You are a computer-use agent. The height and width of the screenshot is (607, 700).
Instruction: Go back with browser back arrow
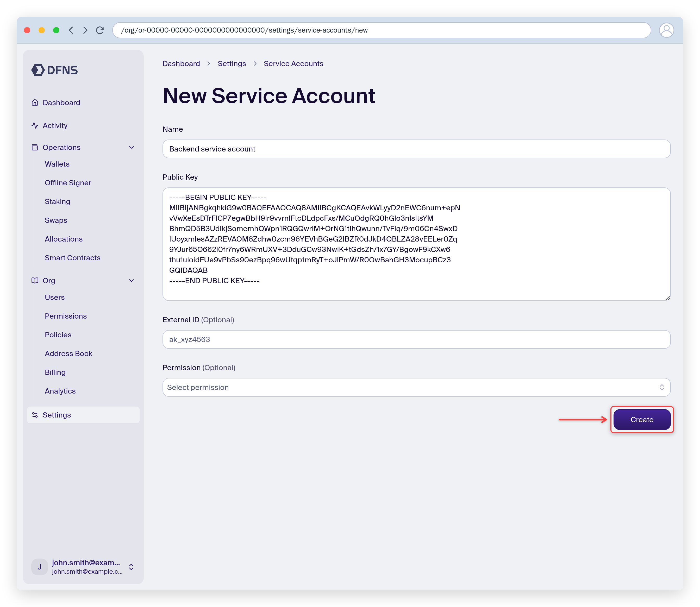(71, 30)
